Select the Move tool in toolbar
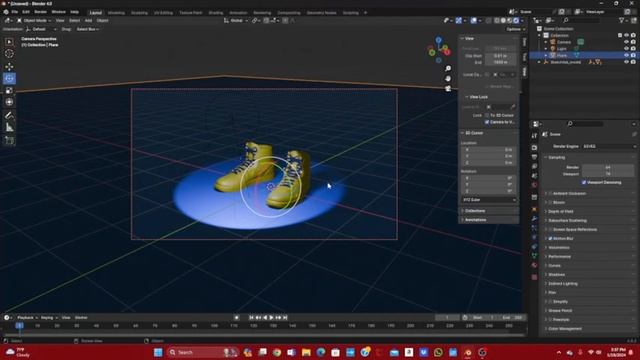Screen dimensions: 640x360 9,67
